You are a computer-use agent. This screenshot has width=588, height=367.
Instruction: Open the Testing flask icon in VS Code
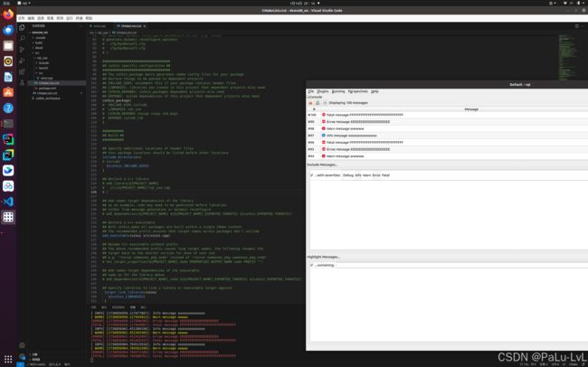click(x=22, y=82)
